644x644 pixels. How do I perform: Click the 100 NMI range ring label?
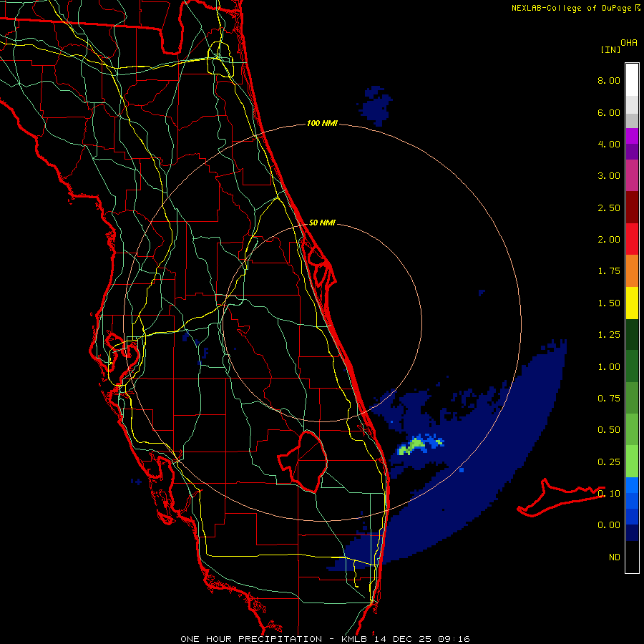click(322, 123)
